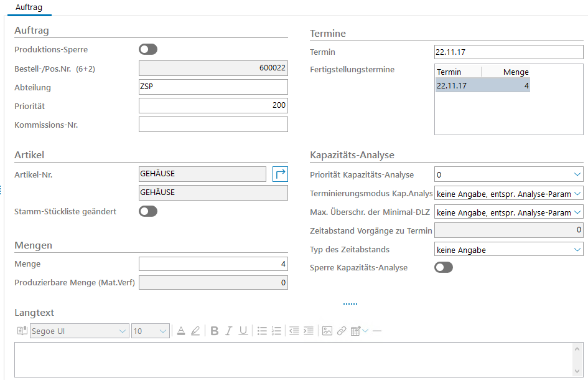Open the Segoe UI font dropdown
This screenshot has width=588, height=380.
[x=123, y=331]
